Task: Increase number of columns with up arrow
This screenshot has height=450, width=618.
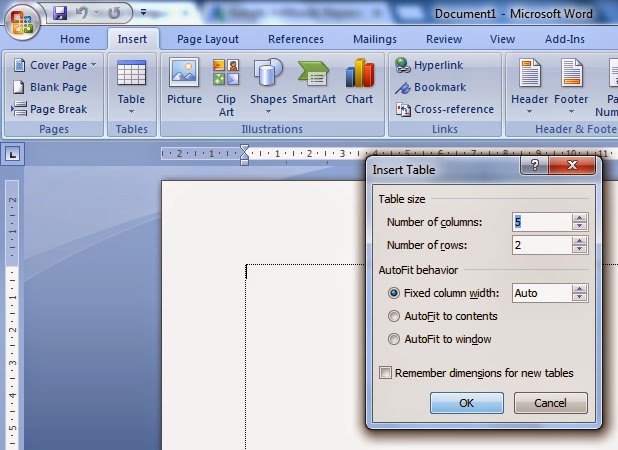Action: tap(579, 218)
